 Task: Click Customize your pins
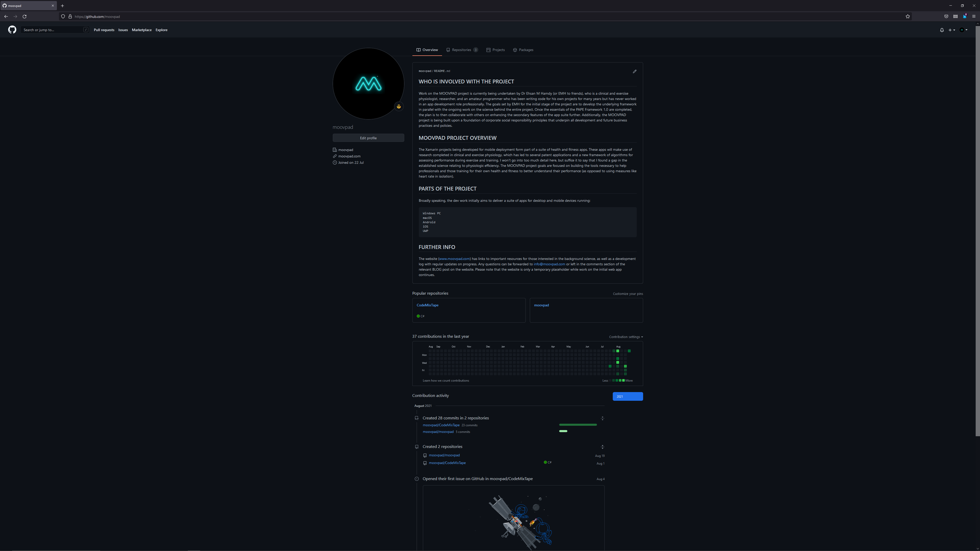click(x=628, y=294)
